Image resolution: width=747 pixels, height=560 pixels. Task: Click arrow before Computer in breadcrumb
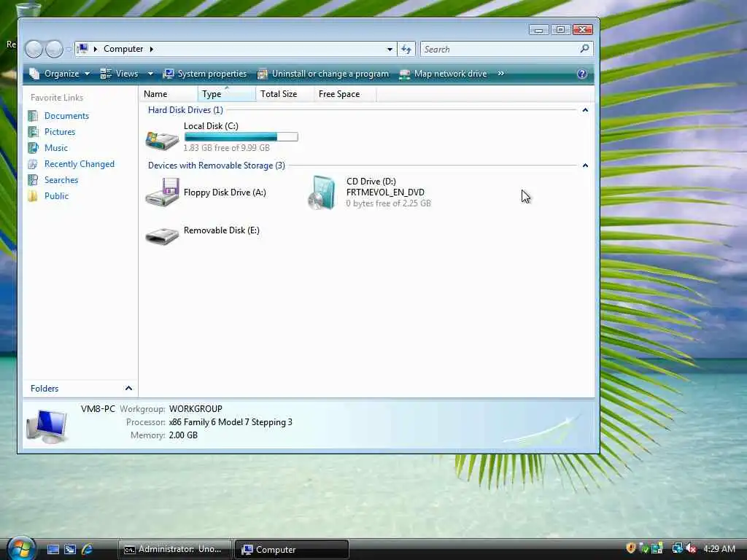coord(96,49)
